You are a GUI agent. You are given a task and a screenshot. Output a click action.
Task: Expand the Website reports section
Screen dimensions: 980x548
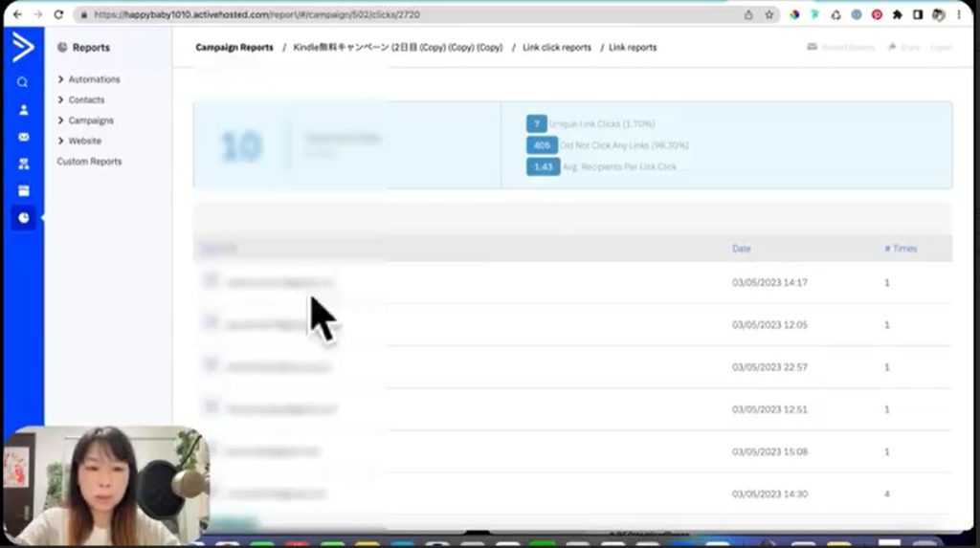(84, 142)
